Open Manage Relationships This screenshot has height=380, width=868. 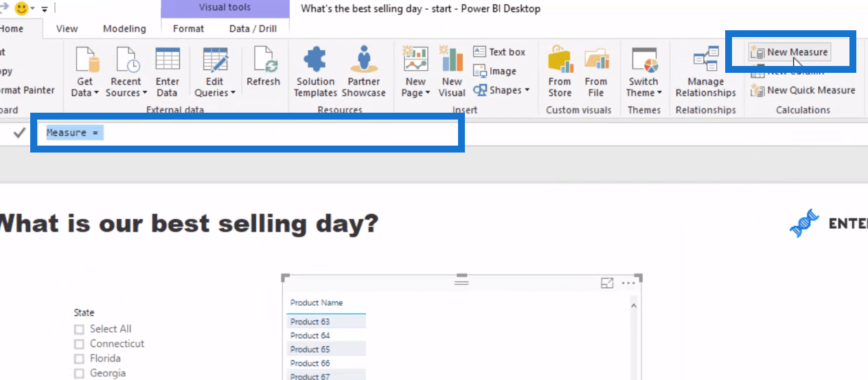click(705, 72)
